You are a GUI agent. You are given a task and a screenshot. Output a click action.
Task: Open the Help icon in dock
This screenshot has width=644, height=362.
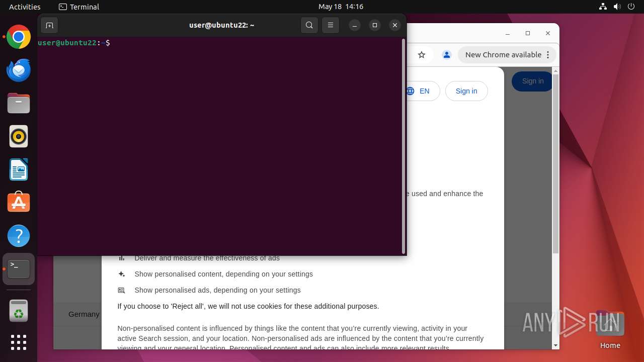19,236
